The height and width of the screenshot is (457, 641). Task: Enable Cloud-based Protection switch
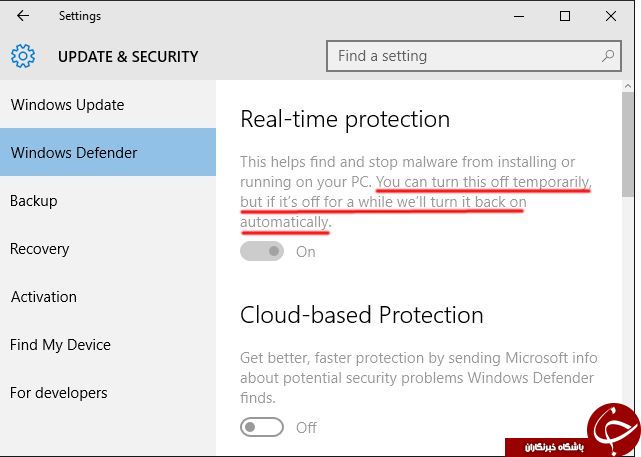[x=262, y=427]
